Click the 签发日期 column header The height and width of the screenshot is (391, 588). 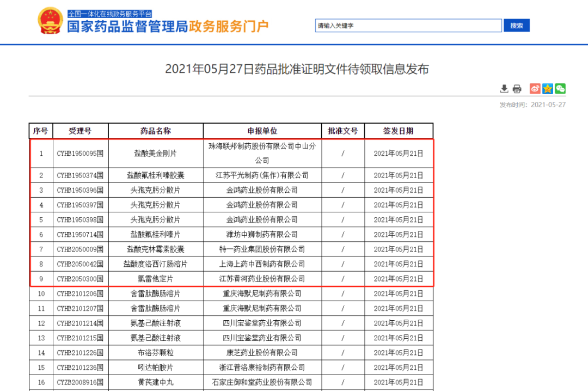(398, 131)
